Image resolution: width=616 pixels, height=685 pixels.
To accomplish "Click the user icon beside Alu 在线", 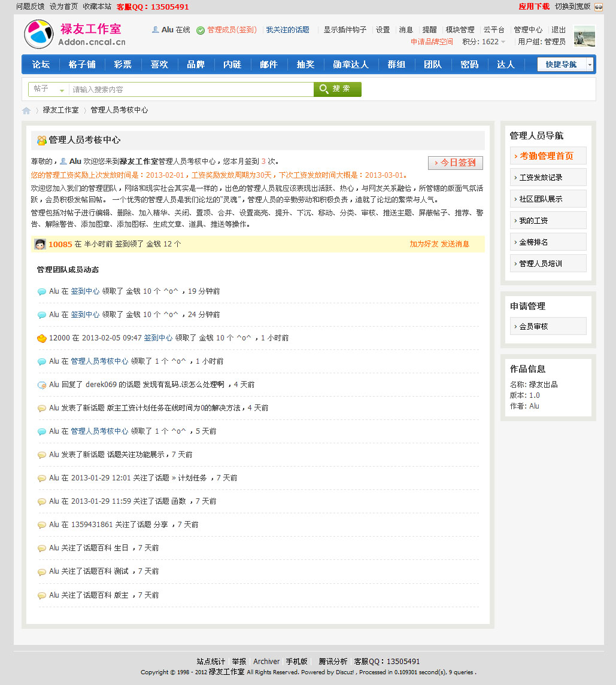I will click(155, 30).
